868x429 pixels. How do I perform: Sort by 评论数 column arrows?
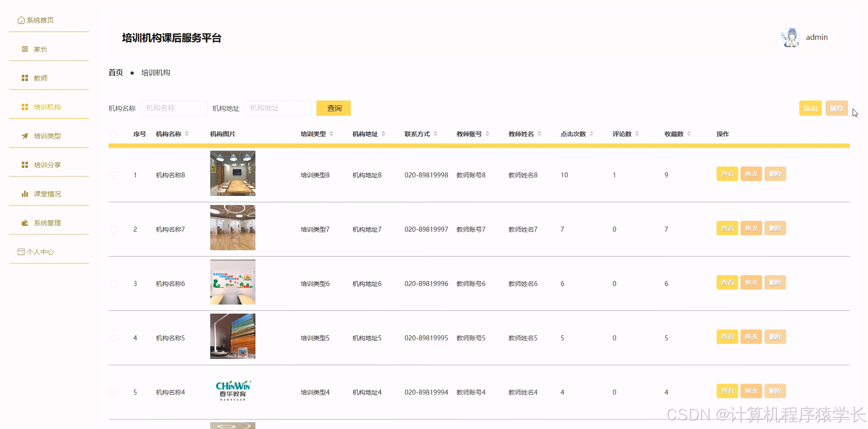click(x=637, y=134)
